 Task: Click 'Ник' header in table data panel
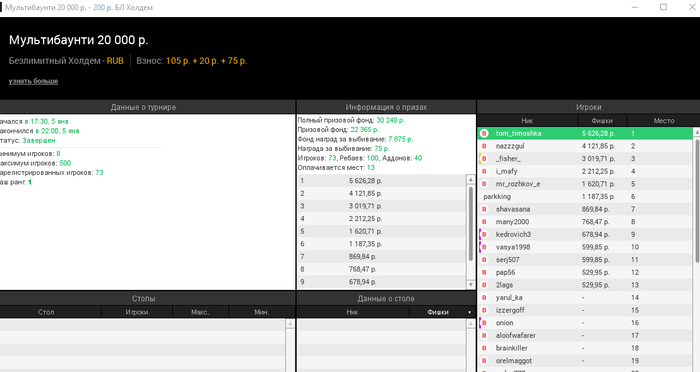(x=353, y=312)
